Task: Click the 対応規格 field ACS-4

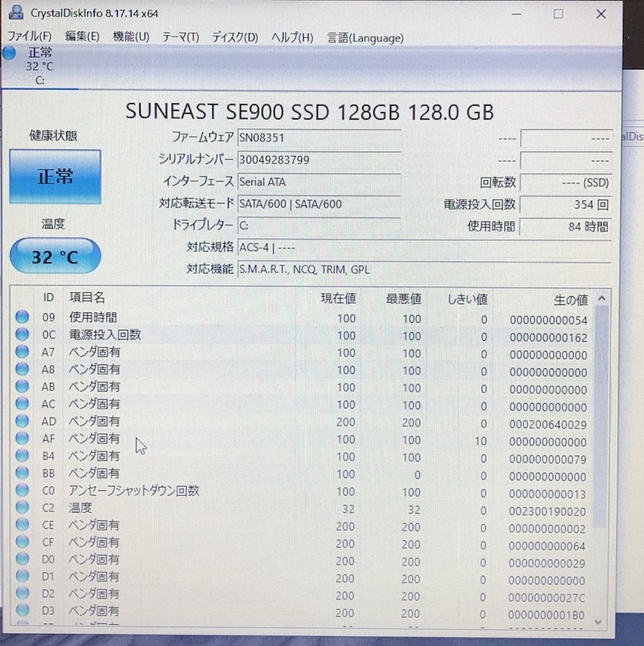Action: click(x=424, y=248)
